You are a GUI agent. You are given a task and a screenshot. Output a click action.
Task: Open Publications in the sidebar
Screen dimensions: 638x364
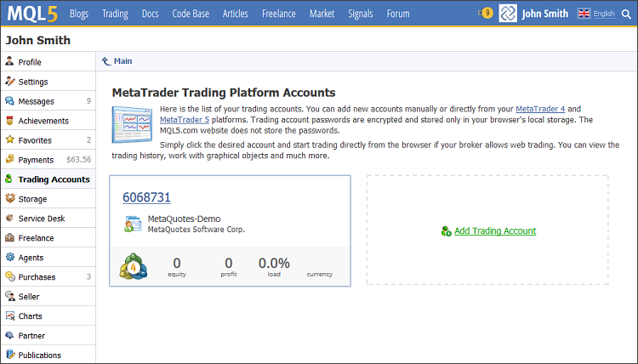pos(48,355)
